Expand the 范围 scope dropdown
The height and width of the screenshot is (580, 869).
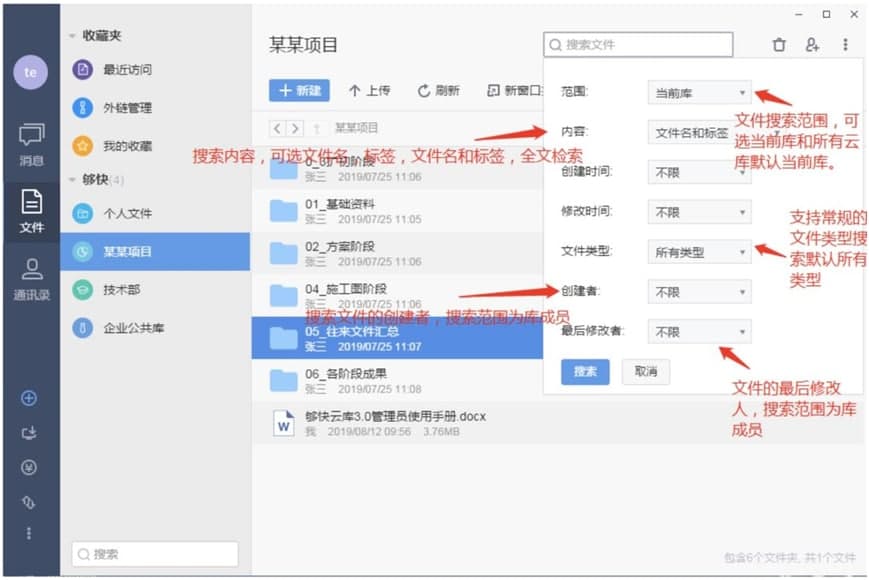pos(698,92)
